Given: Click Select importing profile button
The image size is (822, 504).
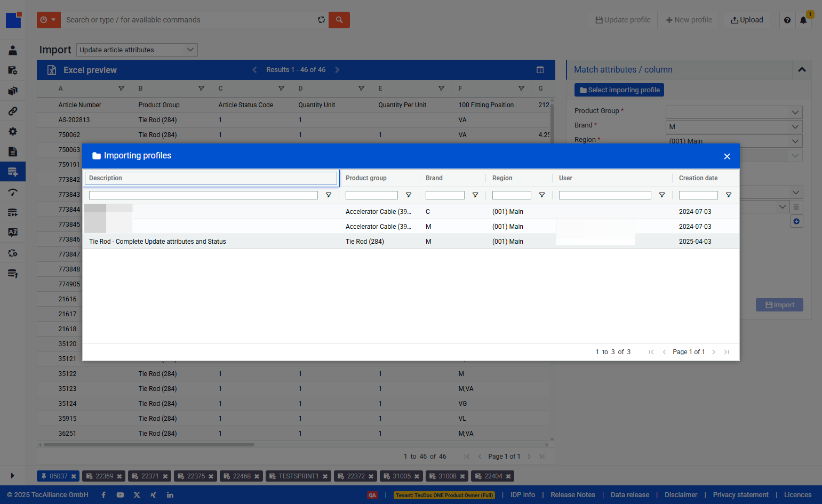Looking at the screenshot, I should 619,90.
